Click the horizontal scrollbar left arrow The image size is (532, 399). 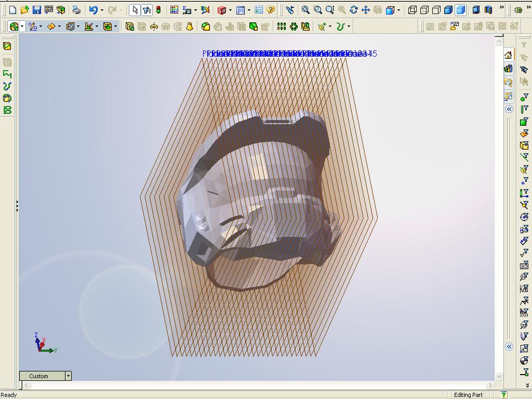[27, 385]
